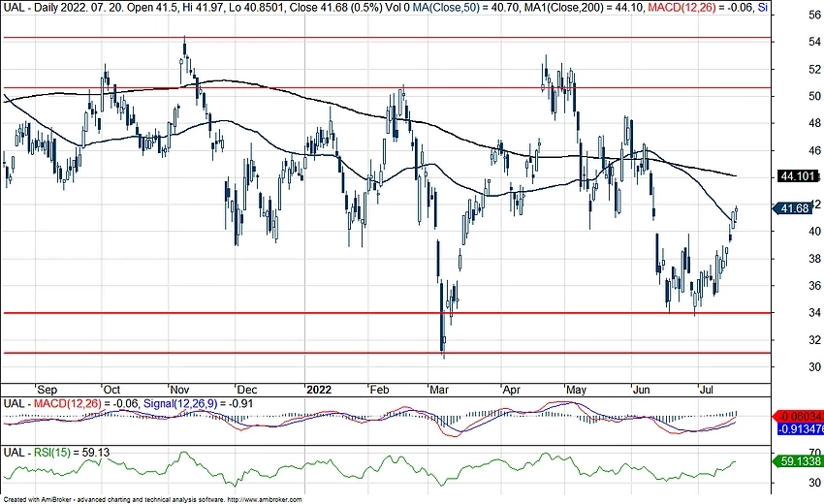Click the 'Apr' month label on time axis
The image size is (824, 504).
511,390
